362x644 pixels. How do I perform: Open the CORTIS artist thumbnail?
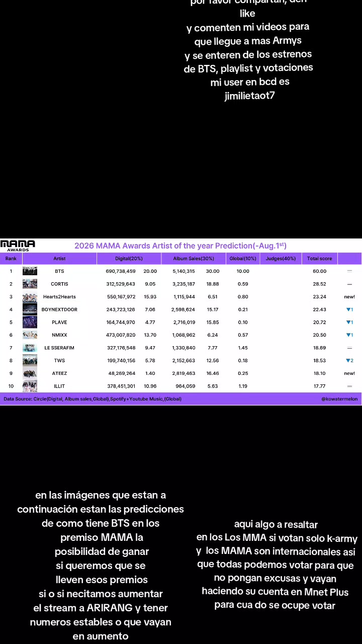tap(30, 284)
